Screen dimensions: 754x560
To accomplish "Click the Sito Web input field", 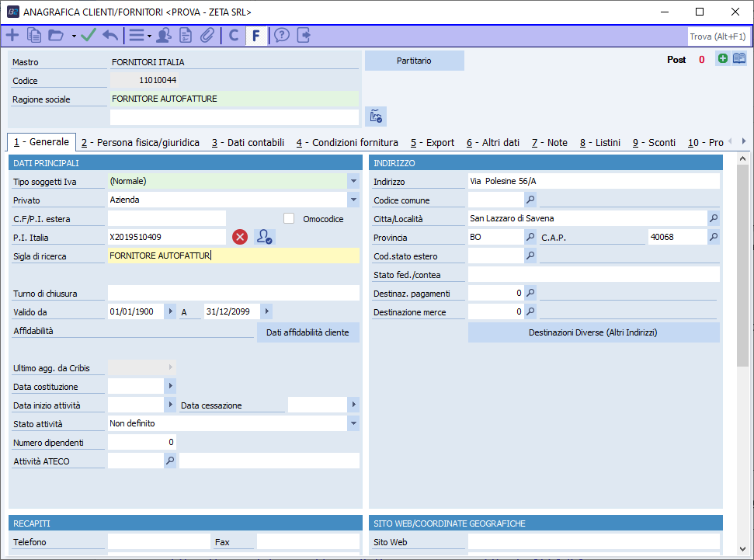I will coord(594,541).
